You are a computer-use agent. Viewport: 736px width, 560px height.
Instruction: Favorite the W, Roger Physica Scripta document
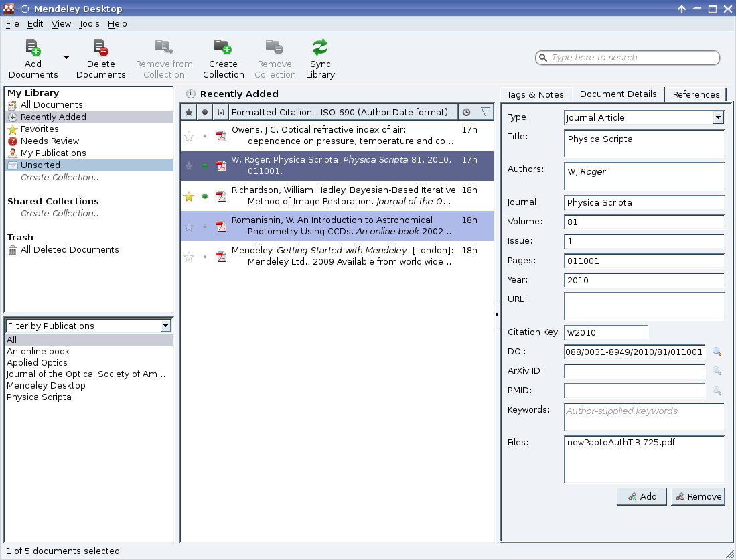point(189,166)
